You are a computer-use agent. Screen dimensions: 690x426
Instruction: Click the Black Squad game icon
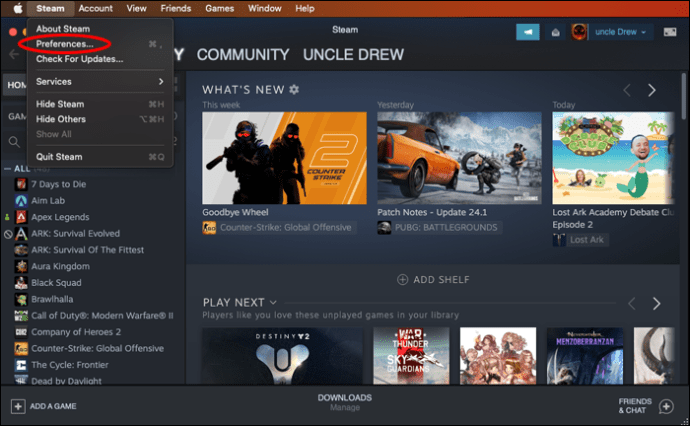coord(21,283)
